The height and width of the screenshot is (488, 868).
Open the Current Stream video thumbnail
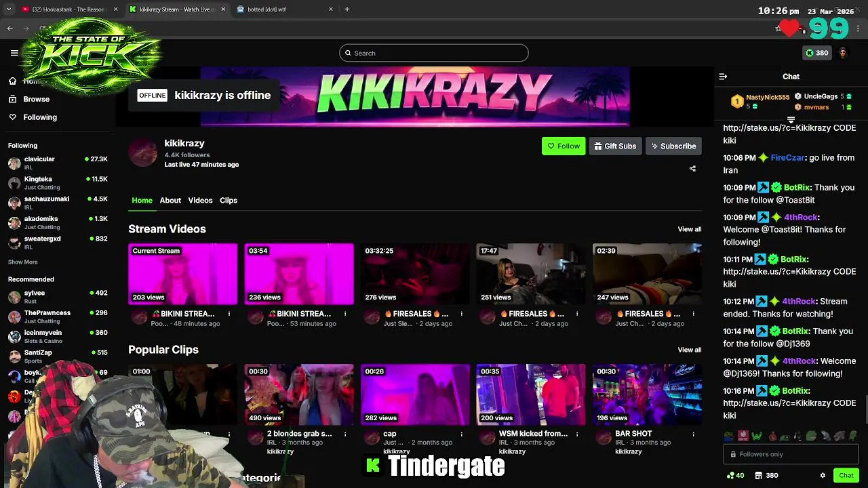click(x=183, y=274)
